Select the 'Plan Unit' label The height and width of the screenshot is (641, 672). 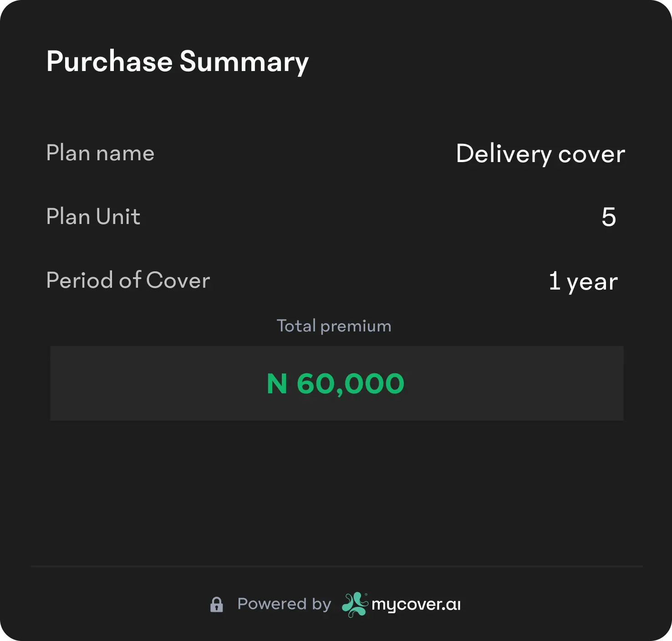[93, 217]
